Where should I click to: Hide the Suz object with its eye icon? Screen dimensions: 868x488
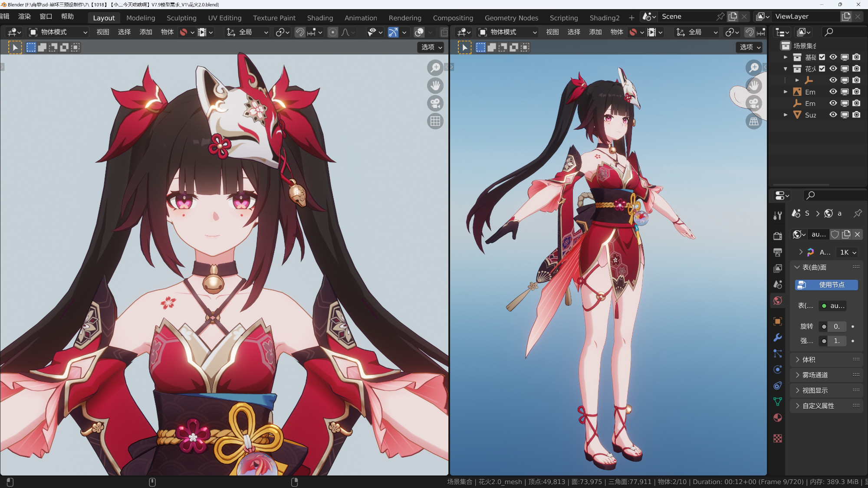point(833,115)
